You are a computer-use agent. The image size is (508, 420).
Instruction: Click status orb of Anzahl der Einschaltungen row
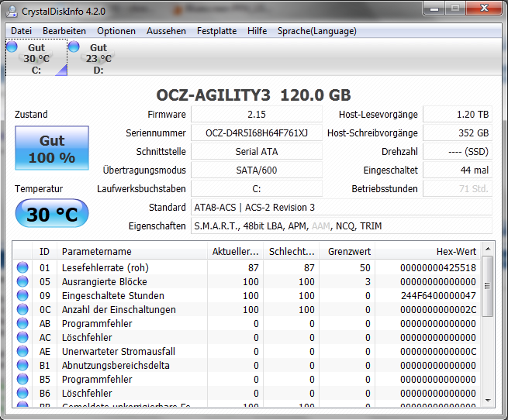pyautogui.click(x=22, y=310)
